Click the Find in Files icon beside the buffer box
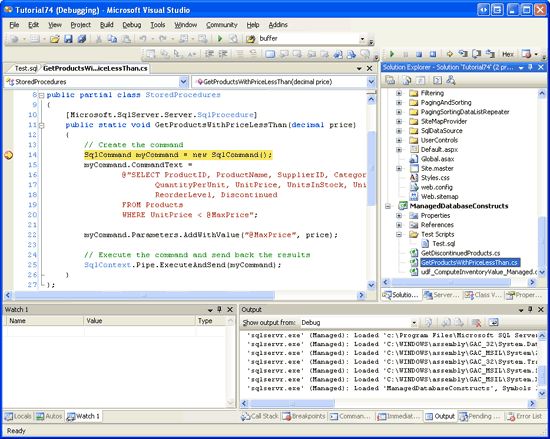Image resolution: width=550 pixels, height=439 pixels. click(250, 39)
